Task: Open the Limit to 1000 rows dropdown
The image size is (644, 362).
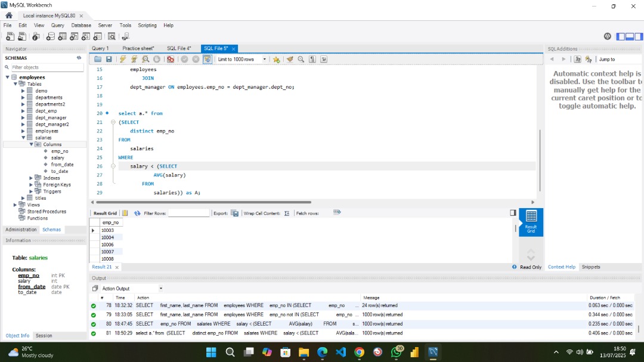Action: pos(265,59)
